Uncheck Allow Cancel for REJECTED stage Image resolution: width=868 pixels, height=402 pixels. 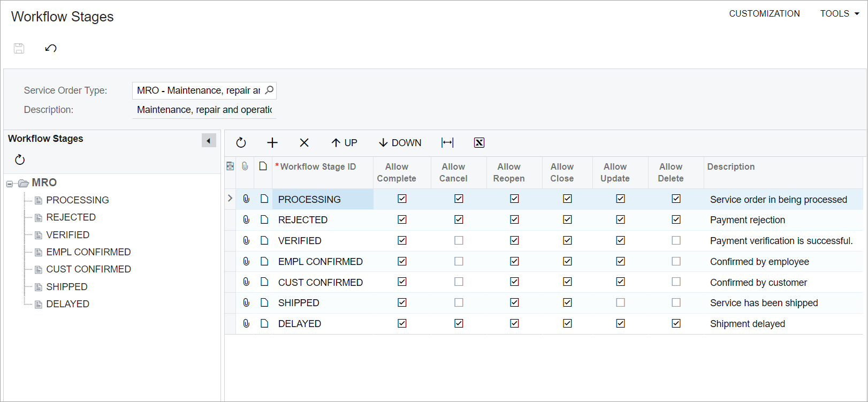pos(459,219)
